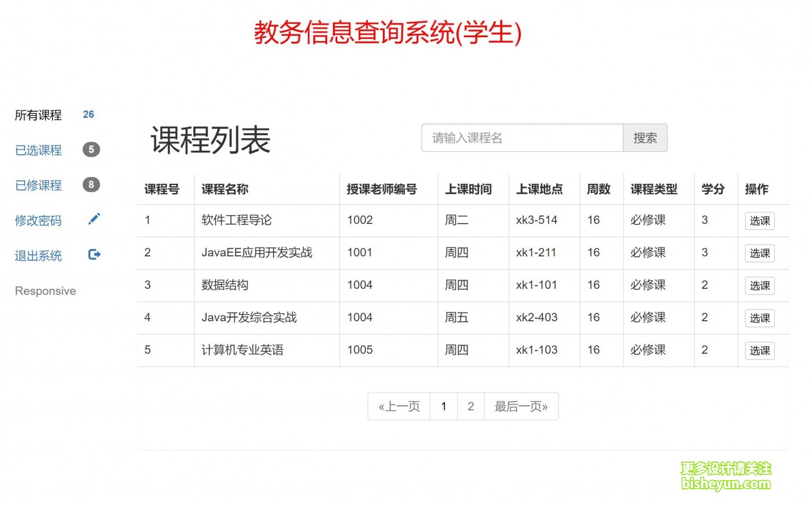Viewport: 812px width, 505px height.
Task: Click 选课 for 软件工程导论
Action: [759, 221]
